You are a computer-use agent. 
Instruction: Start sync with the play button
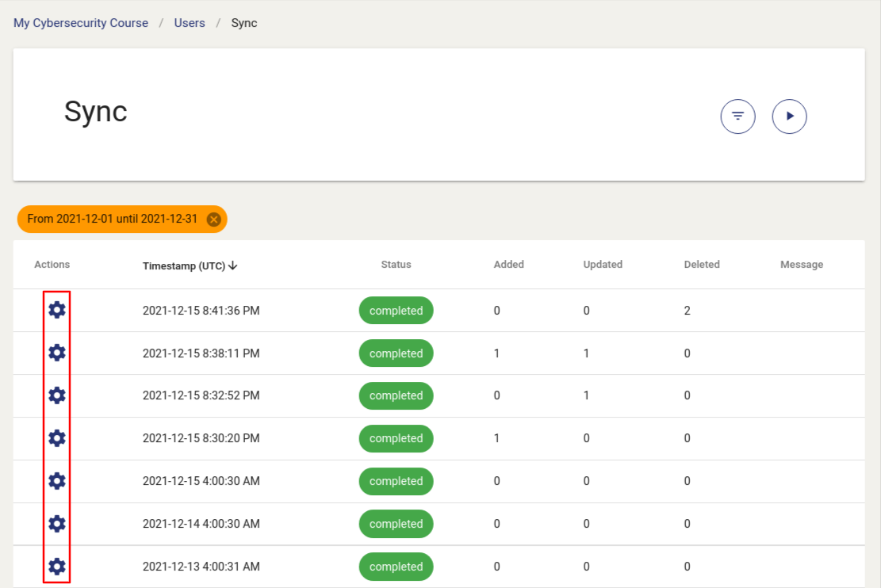789,116
